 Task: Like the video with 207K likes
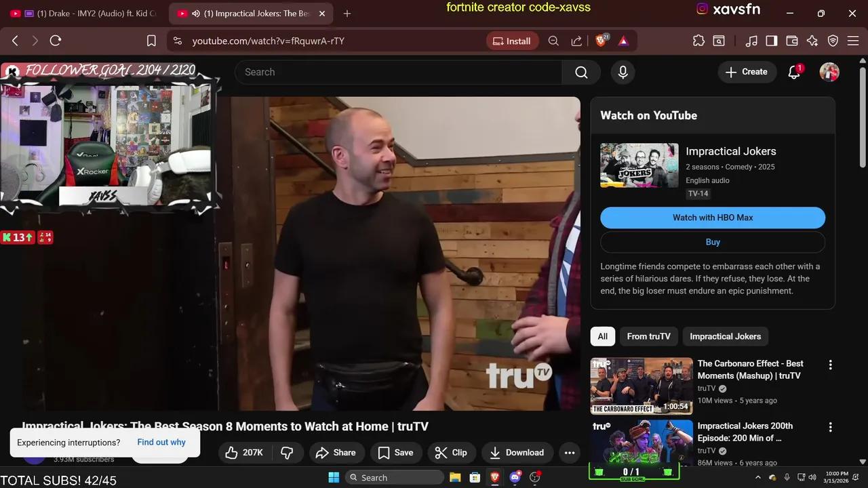click(x=244, y=453)
